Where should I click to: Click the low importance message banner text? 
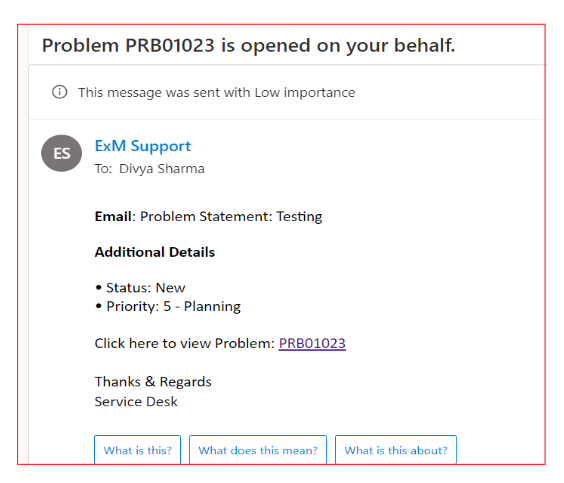pos(217,92)
